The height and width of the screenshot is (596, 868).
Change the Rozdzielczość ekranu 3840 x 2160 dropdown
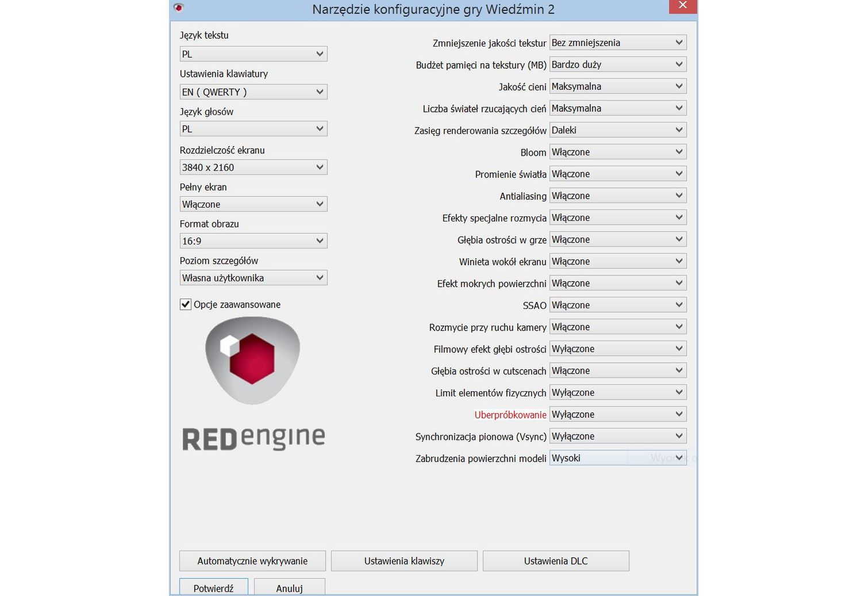point(254,167)
